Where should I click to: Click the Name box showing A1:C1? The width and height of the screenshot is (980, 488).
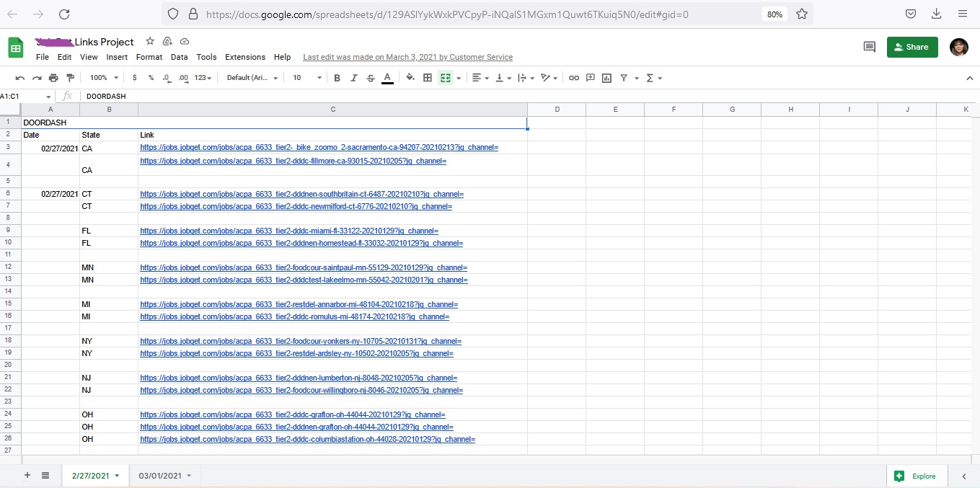point(27,96)
